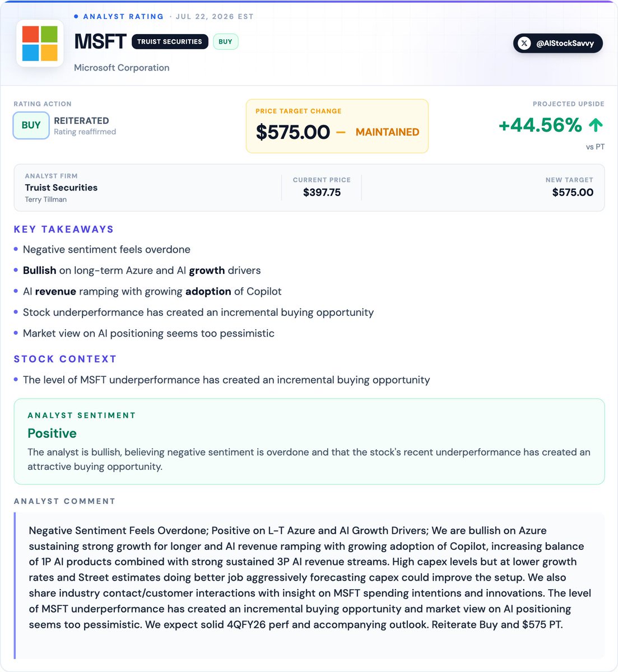Click the $575.00 price target value
618x672 pixels.
pyautogui.click(x=293, y=132)
